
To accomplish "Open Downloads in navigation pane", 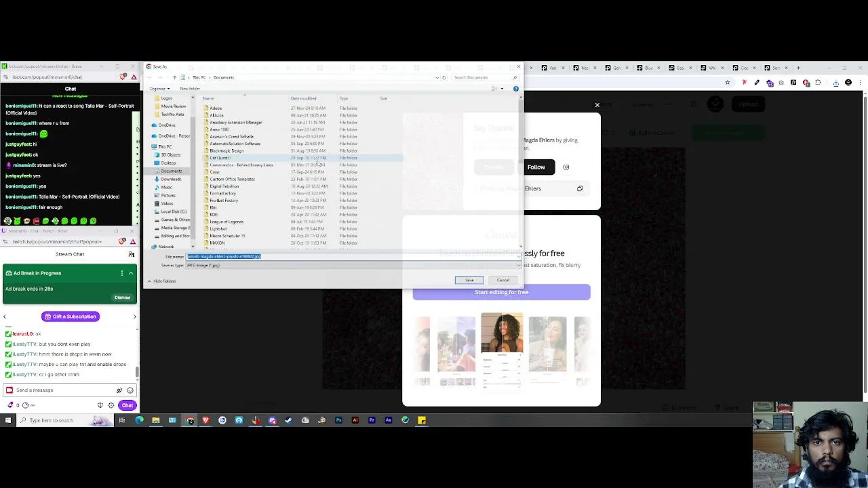I will pyautogui.click(x=171, y=179).
